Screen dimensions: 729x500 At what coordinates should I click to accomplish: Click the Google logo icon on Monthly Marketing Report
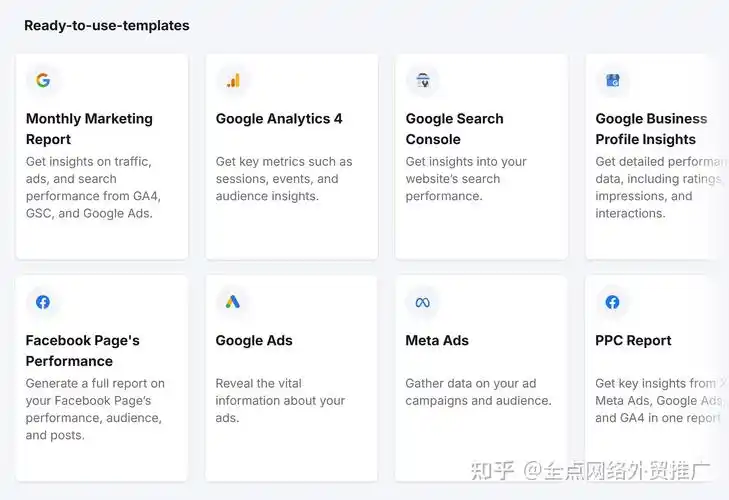click(x=43, y=81)
